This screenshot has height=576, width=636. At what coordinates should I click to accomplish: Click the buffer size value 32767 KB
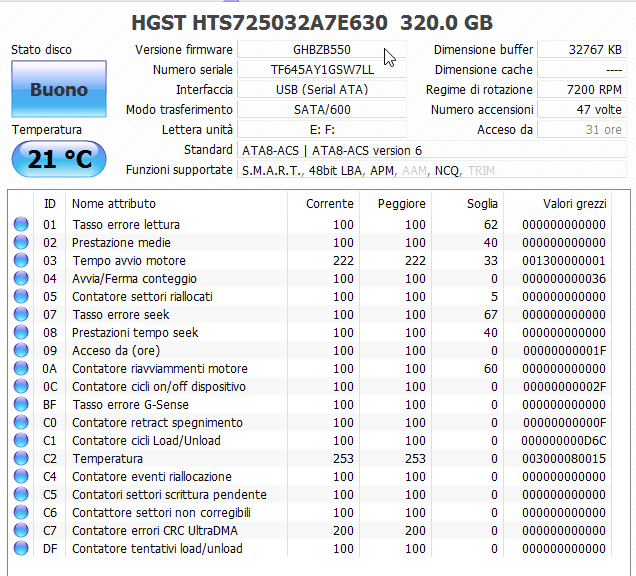click(582, 49)
